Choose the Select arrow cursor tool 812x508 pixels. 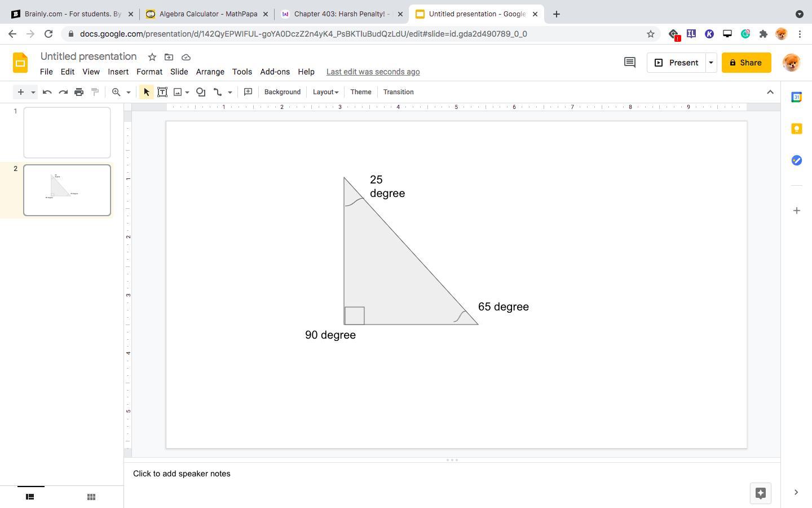tap(147, 92)
